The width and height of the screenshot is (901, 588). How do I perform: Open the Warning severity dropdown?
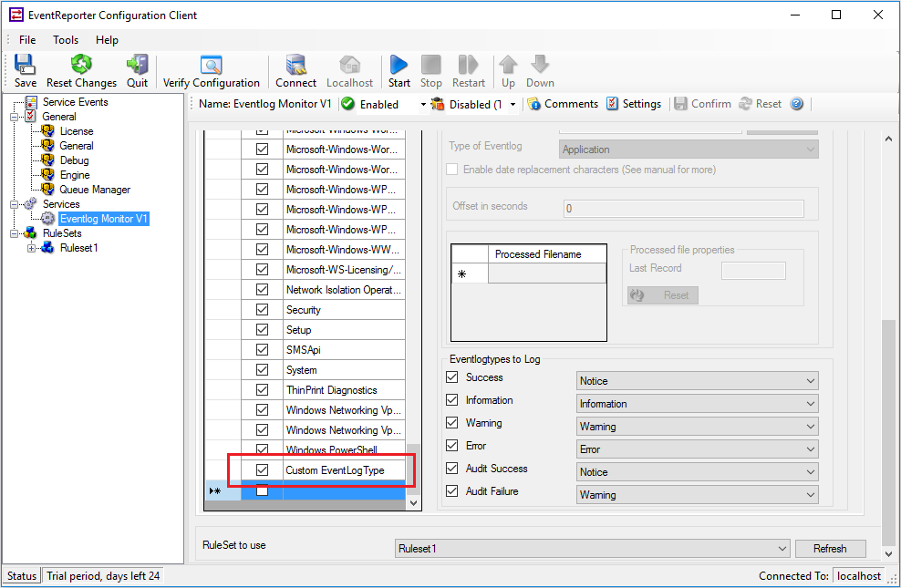(698, 426)
